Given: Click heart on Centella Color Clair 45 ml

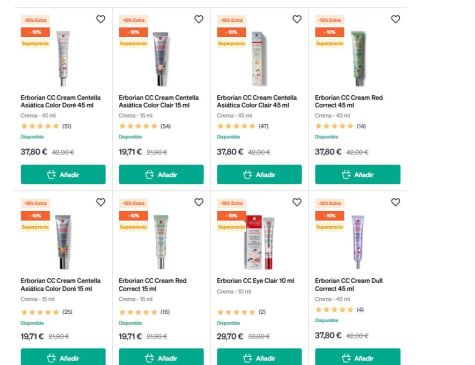Looking at the screenshot, I should point(297,19).
